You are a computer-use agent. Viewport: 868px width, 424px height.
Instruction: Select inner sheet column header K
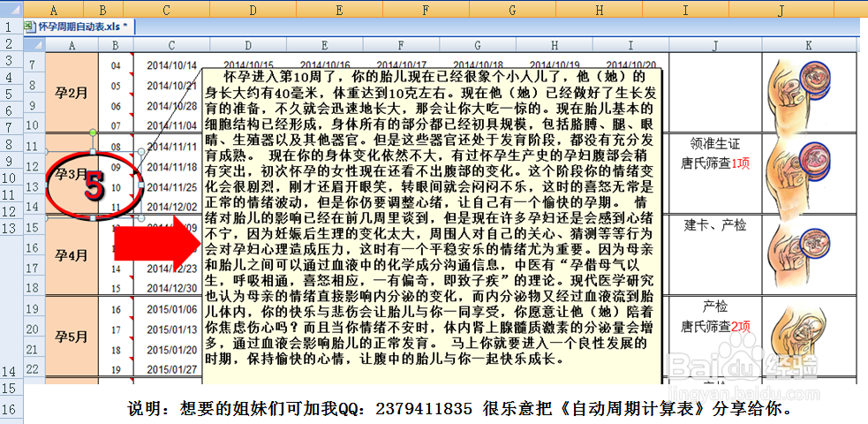(x=810, y=45)
